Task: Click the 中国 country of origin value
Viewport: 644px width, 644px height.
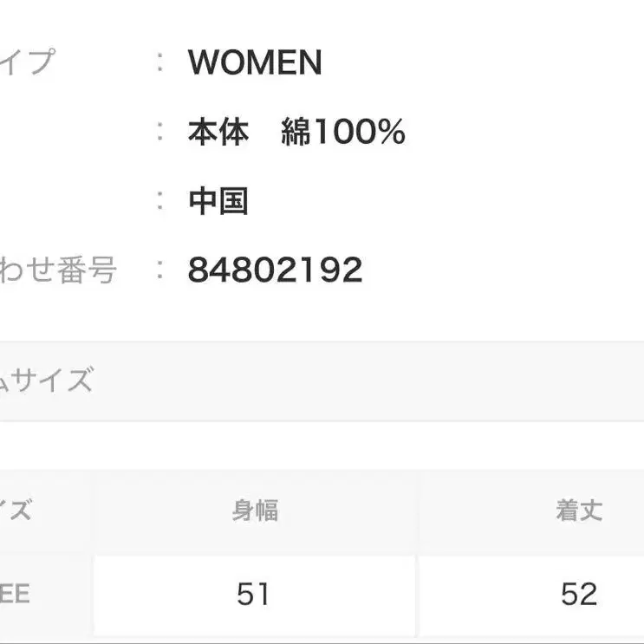Action: pyautogui.click(x=218, y=201)
